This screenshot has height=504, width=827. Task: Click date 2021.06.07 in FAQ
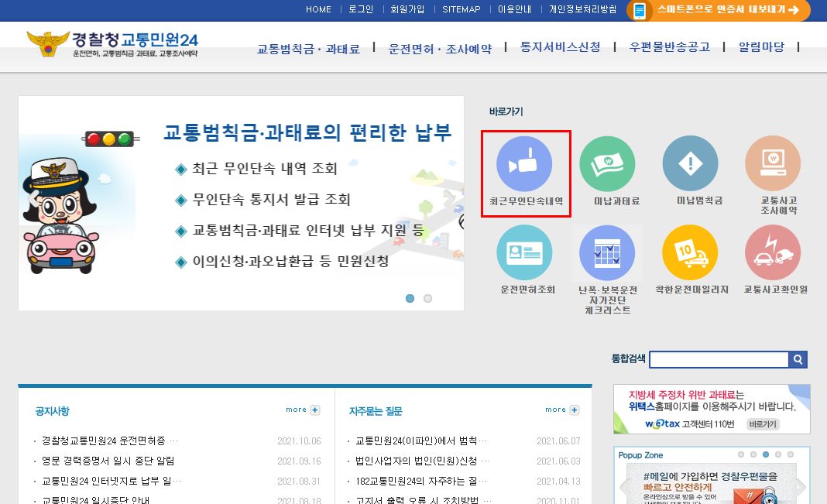pyautogui.click(x=558, y=441)
